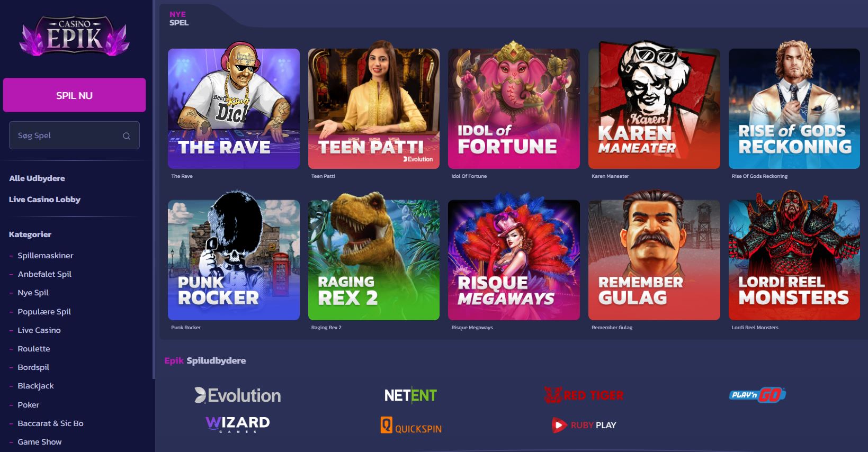Select the Red Tiger provider logo

pos(584,395)
